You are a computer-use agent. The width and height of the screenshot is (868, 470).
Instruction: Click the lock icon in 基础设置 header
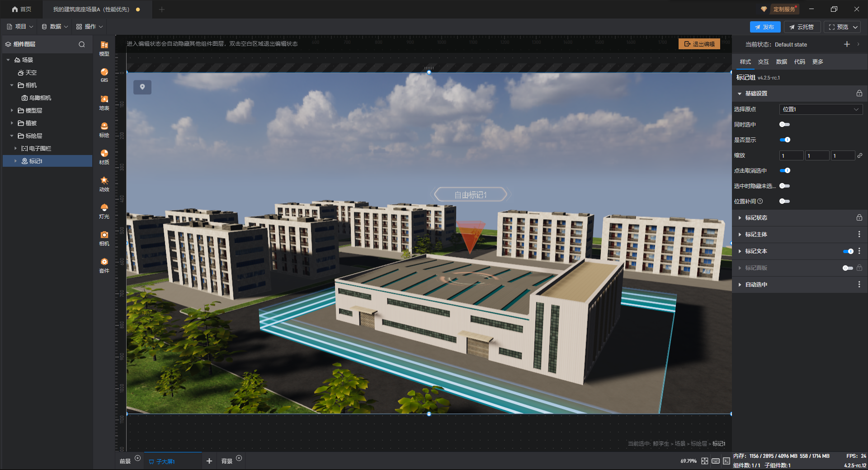point(859,93)
